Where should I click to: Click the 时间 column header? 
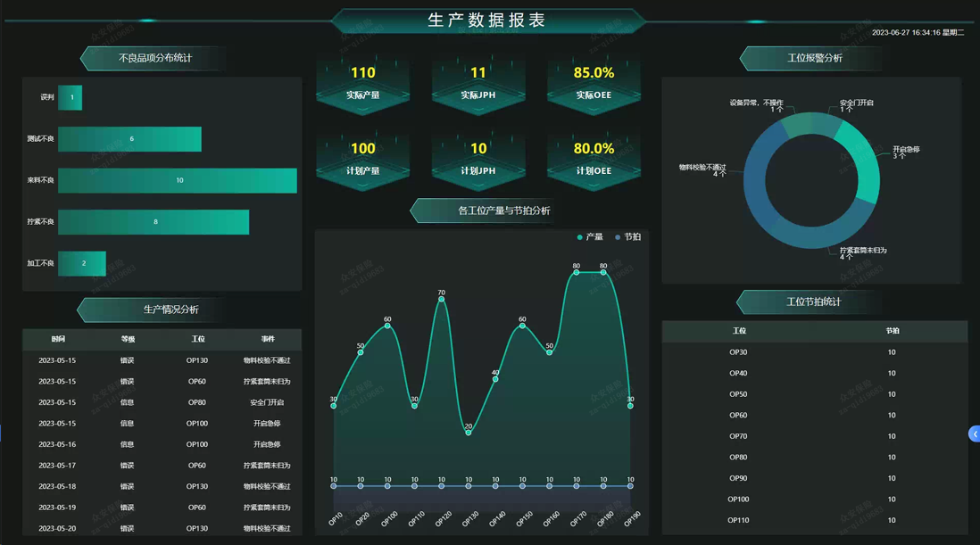point(58,339)
